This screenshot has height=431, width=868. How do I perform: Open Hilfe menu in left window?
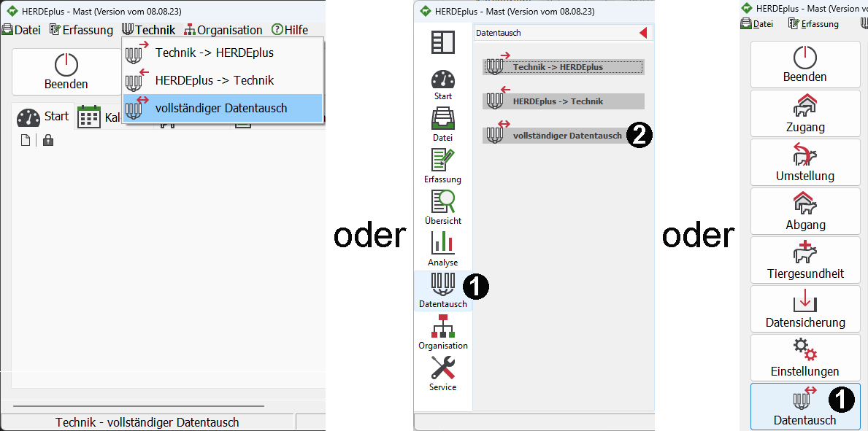click(x=290, y=30)
